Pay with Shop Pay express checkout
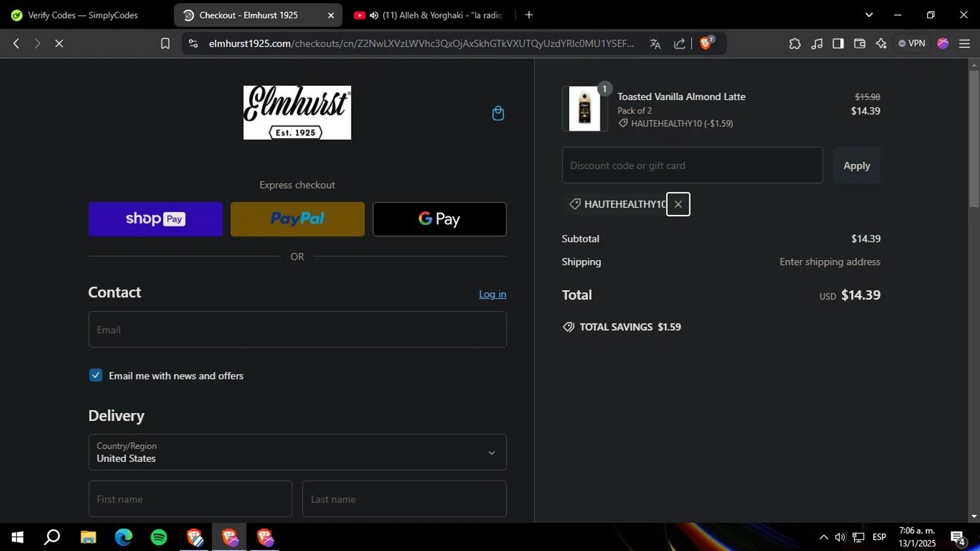This screenshot has width=980, height=551. point(155,219)
